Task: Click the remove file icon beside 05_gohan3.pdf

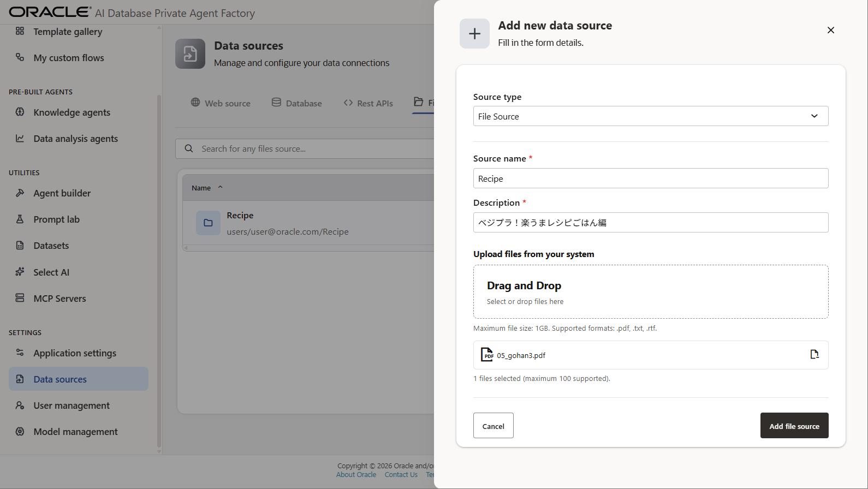Action: tap(814, 355)
